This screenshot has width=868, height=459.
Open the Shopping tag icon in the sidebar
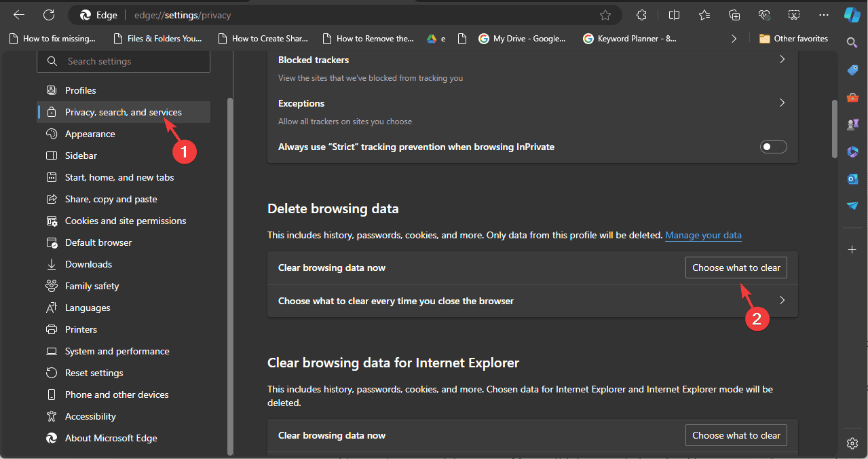(852, 70)
